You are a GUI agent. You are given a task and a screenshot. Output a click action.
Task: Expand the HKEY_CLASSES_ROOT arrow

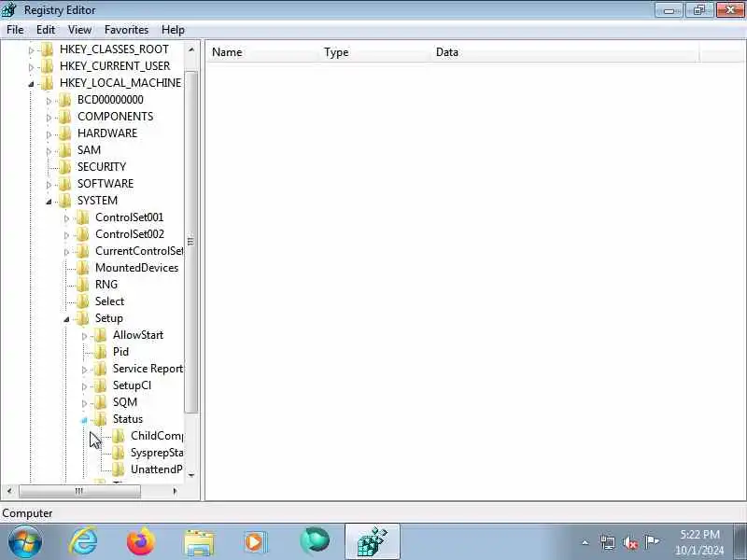[32, 50]
